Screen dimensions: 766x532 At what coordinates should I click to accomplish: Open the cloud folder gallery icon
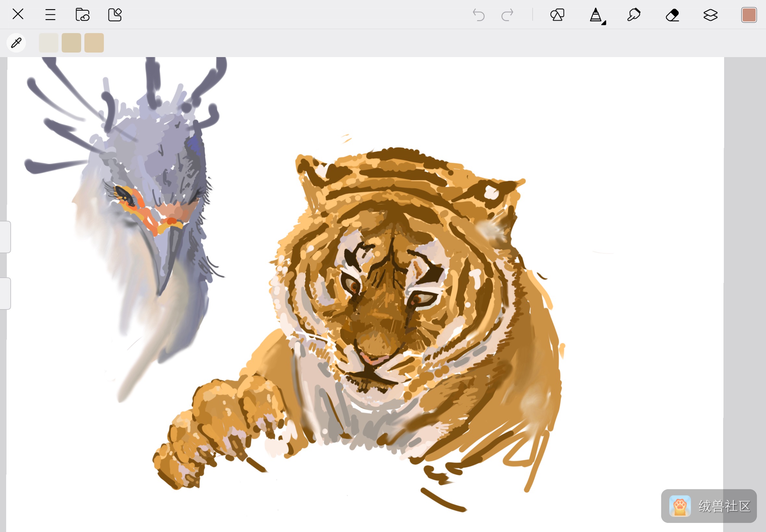point(82,15)
